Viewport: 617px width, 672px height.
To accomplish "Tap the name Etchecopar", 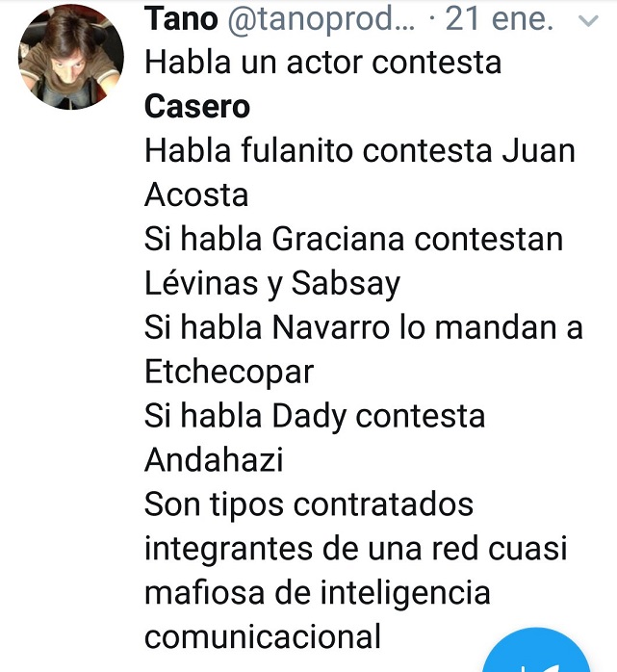I will (x=229, y=372).
